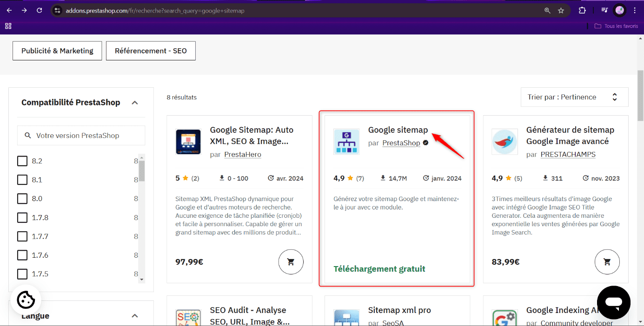This screenshot has width=644, height=326.
Task: Check the 8.2 version filter
Action: pyautogui.click(x=22, y=161)
